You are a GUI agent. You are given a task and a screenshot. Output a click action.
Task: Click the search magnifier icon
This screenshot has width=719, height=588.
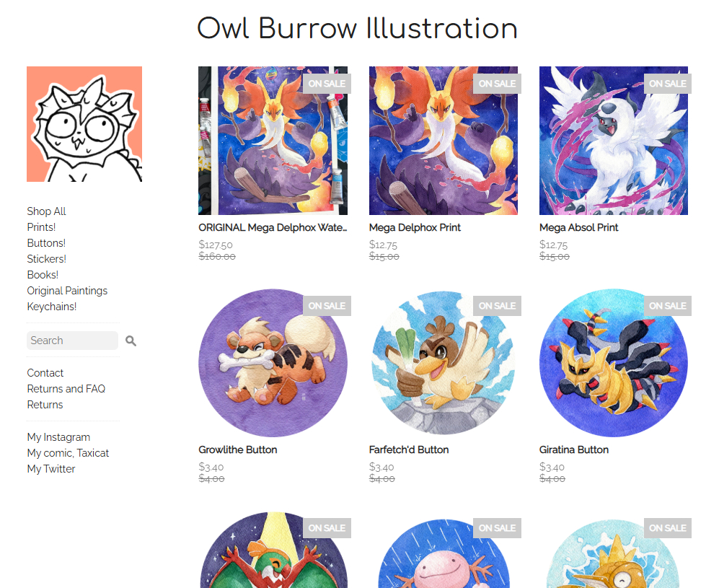click(131, 341)
